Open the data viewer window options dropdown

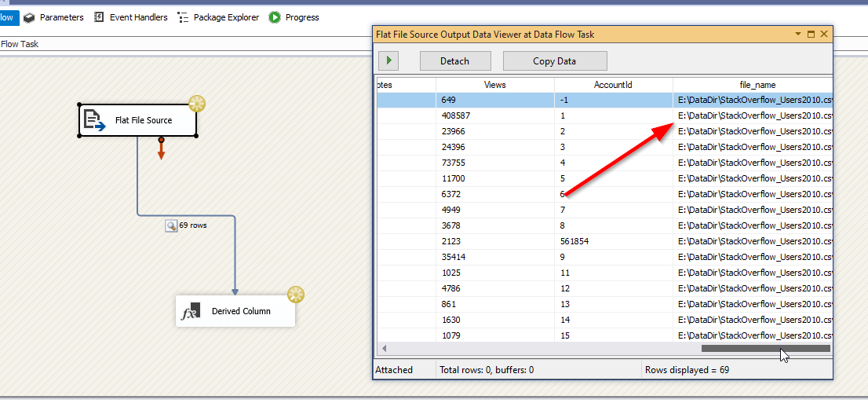(798, 34)
